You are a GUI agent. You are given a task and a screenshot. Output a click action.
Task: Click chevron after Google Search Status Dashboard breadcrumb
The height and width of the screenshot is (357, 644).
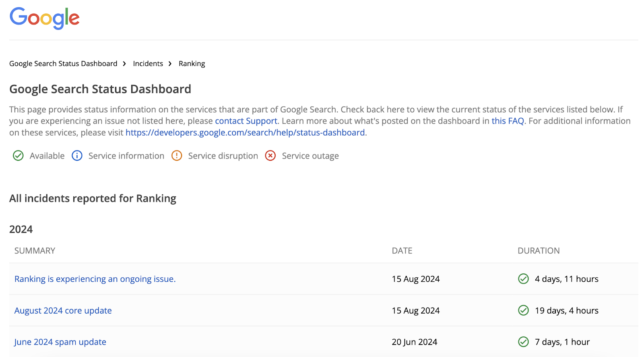tap(124, 64)
